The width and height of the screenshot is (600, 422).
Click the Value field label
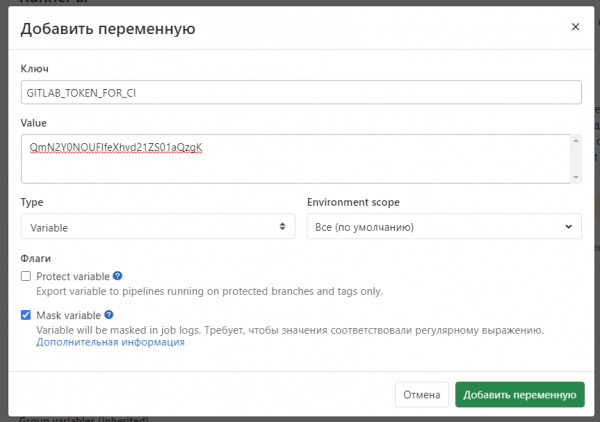(35, 122)
